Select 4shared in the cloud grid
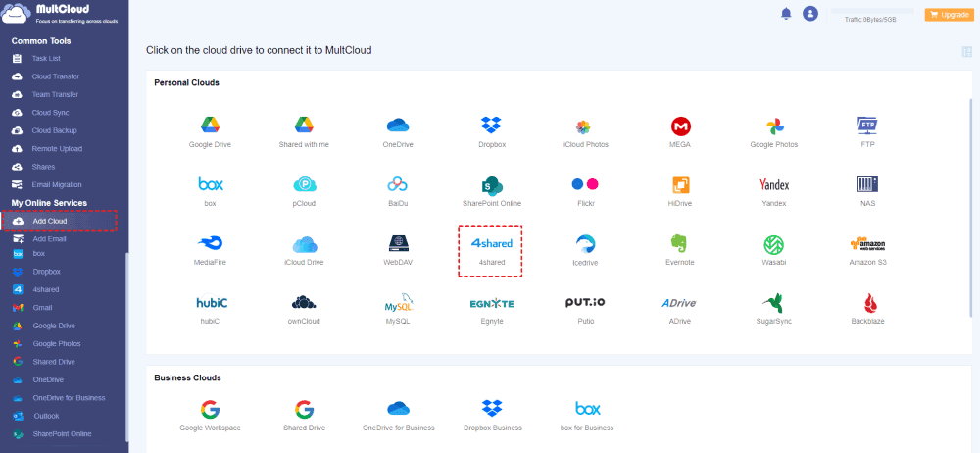 tap(491, 250)
